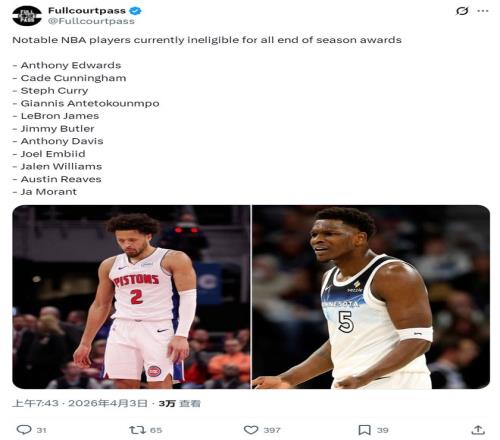Open the Fullcourtpass display name link
Screen dimensions: 500x440
[x=87, y=11]
